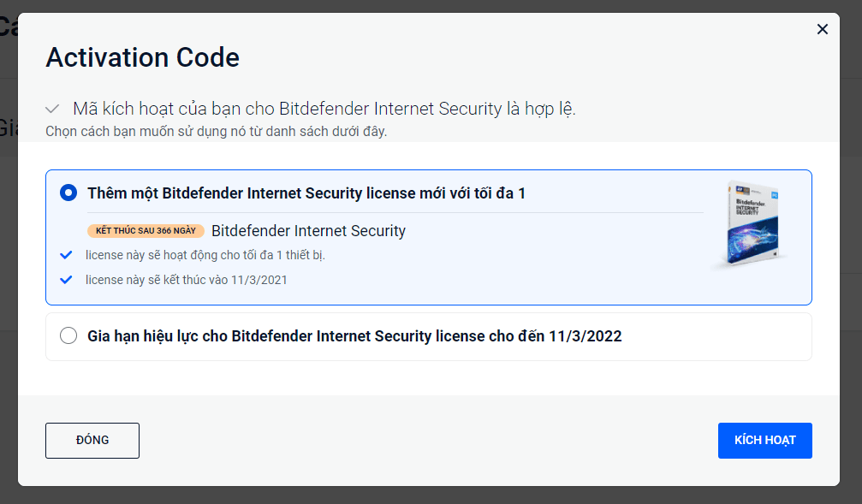Click the checkmark beside valid activation code message
Image resolution: width=862 pixels, height=504 pixels.
[52, 109]
